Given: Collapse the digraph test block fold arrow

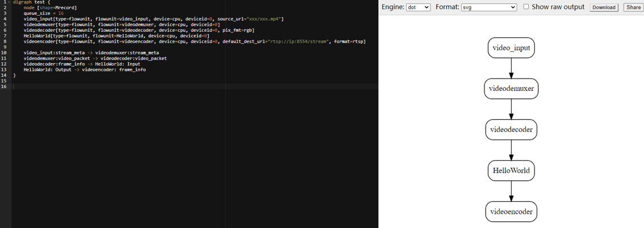Looking at the screenshot, I should pyautogui.click(x=9, y=2).
